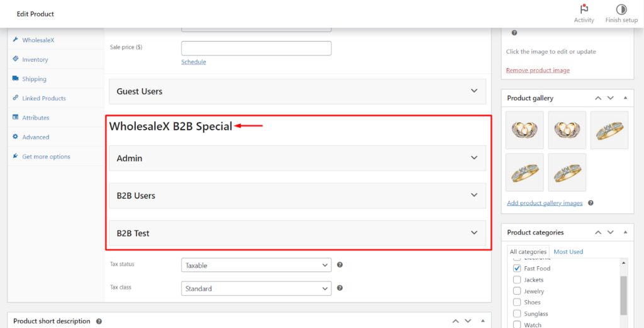This screenshot has height=328, width=644.
Task: Open the Tax status dropdown
Action: coord(257,265)
